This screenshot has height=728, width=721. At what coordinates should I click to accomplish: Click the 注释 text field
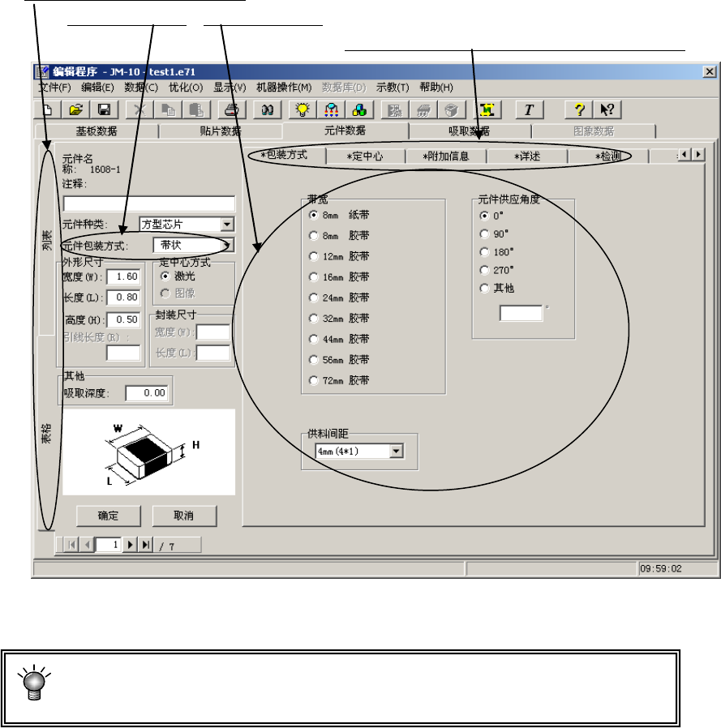coord(149,203)
